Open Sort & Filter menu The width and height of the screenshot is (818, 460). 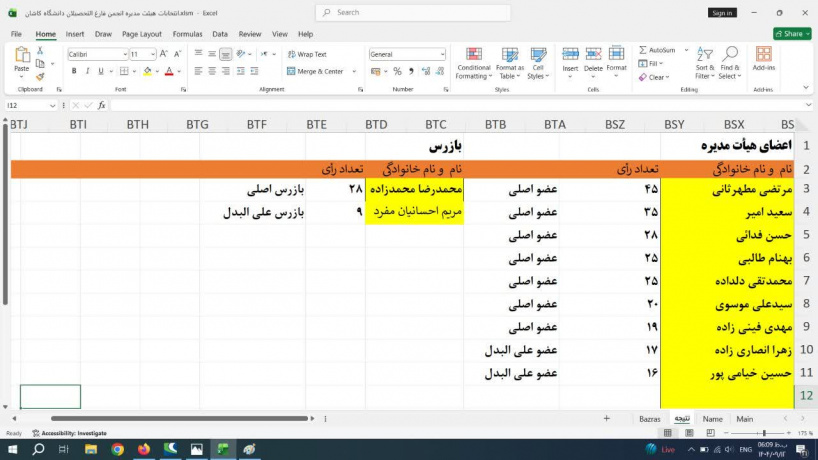click(704, 64)
